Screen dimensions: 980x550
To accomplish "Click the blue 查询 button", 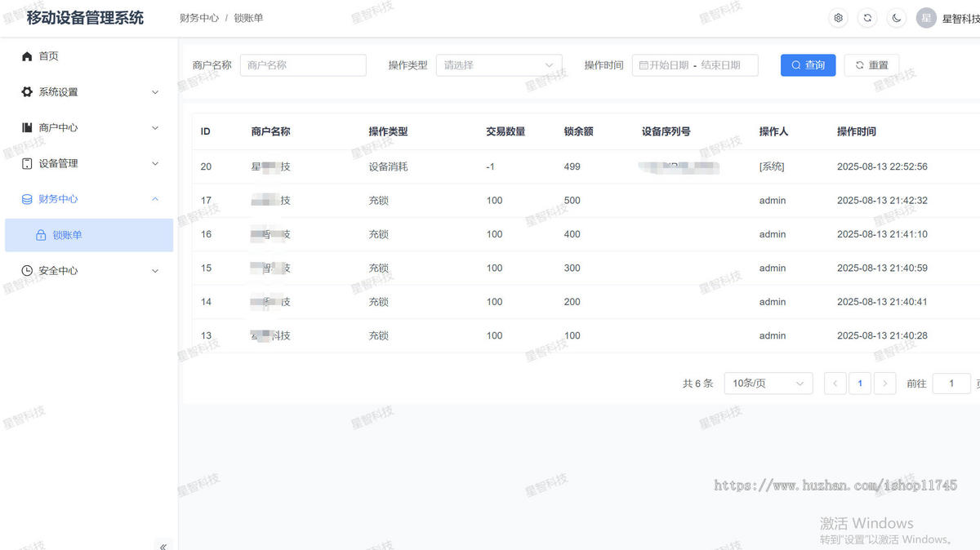I will click(x=808, y=65).
